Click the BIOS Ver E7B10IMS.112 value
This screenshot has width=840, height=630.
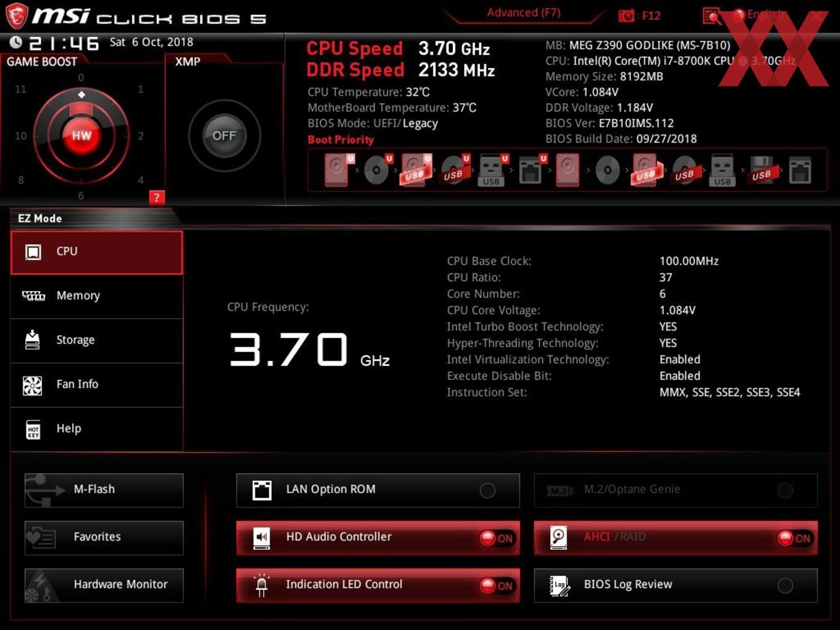tap(636, 123)
